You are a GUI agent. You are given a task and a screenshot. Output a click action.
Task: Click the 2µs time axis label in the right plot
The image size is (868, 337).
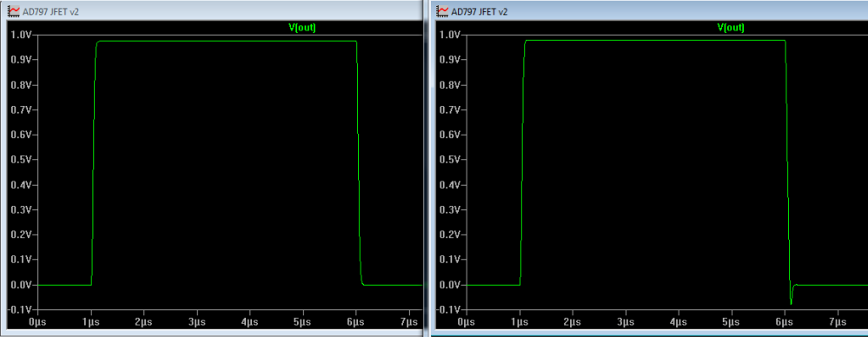click(x=572, y=322)
